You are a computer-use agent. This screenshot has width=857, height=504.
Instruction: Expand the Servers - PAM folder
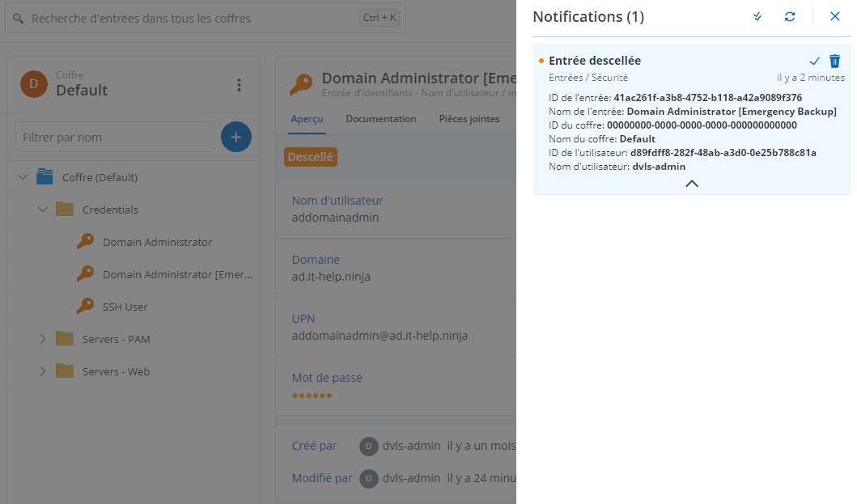[x=43, y=339]
